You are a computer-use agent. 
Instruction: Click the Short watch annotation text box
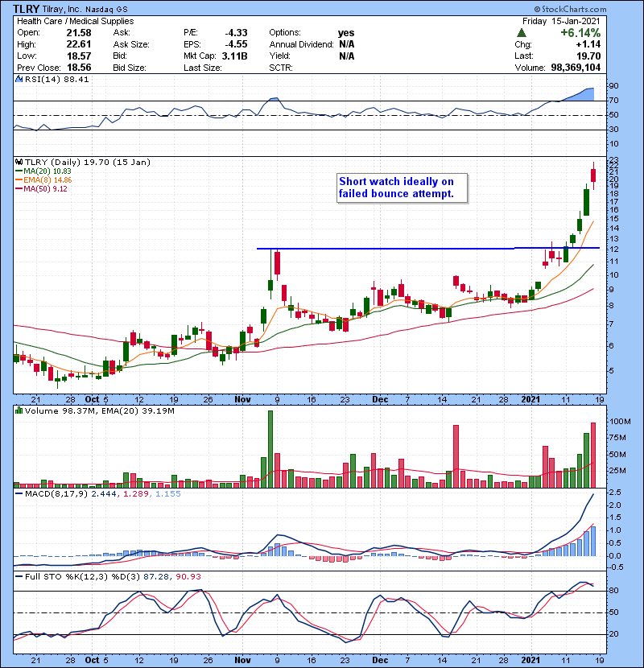coord(402,188)
